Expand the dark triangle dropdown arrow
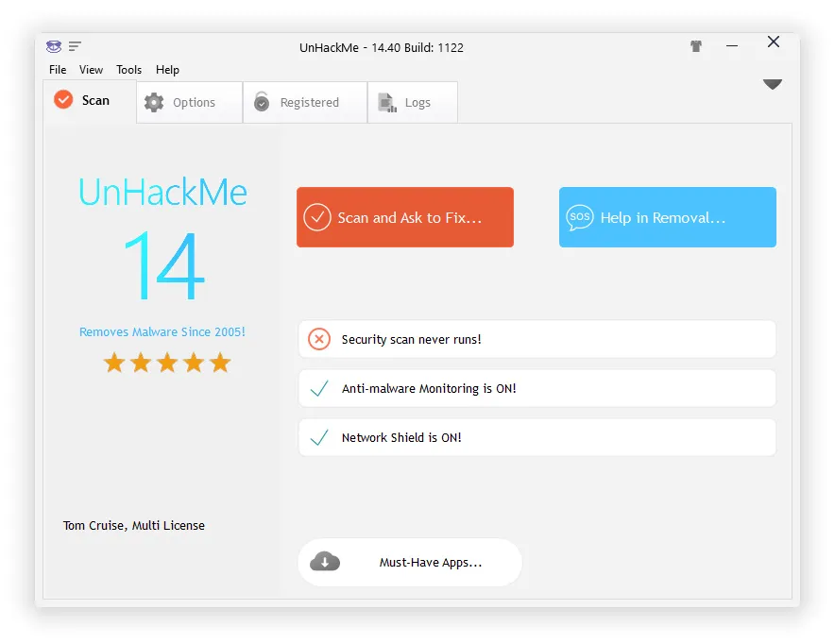835x644 pixels. click(x=772, y=84)
